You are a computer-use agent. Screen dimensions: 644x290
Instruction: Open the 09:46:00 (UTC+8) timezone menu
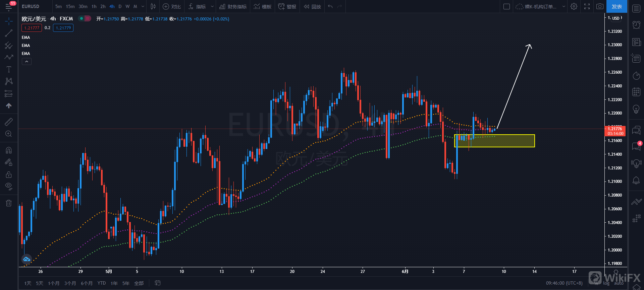pyautogui.click(x=564, y=283)
